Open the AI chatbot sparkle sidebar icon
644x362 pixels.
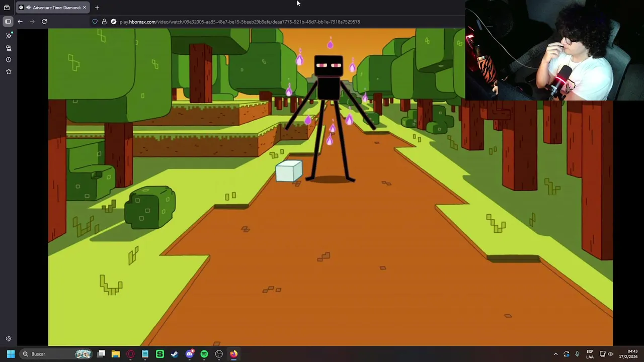9,36
